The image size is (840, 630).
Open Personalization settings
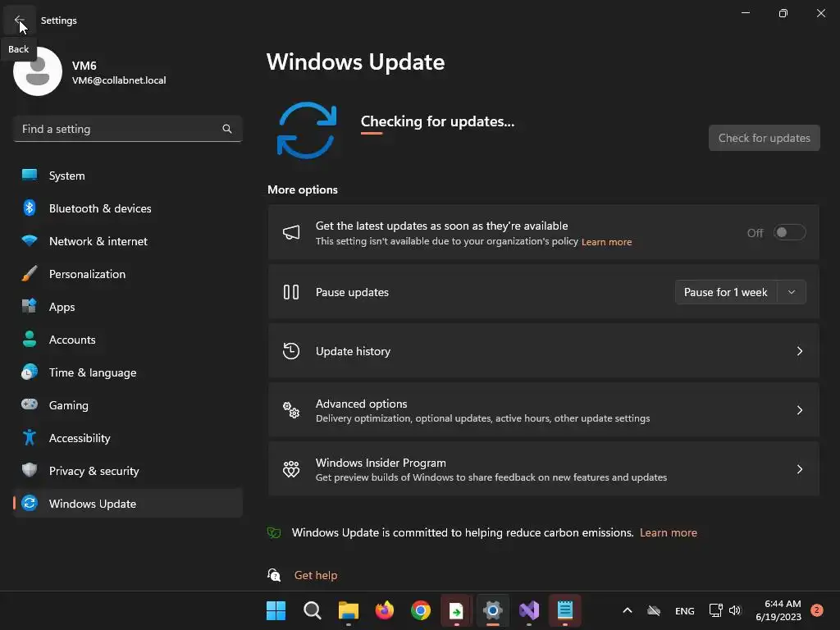(127, 274)
